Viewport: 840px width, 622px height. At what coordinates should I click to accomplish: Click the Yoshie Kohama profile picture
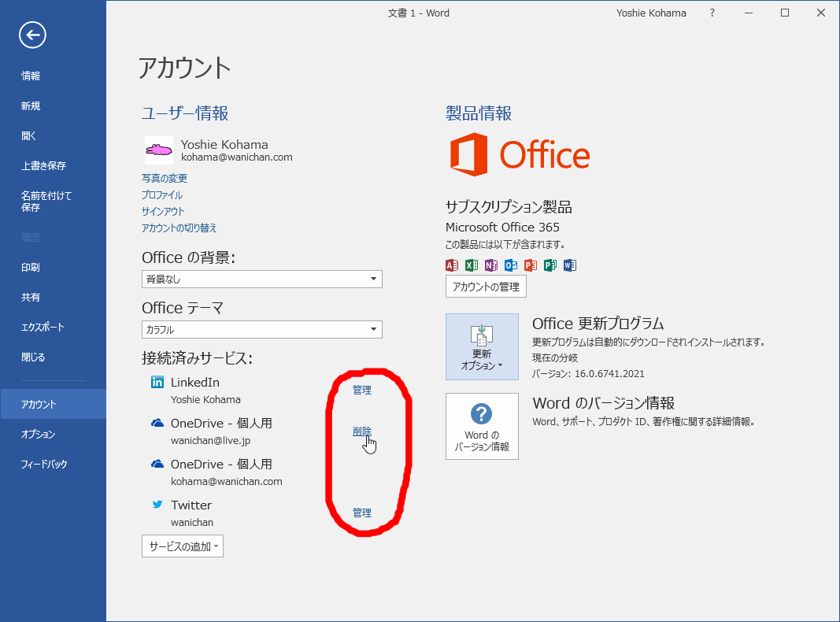tap(159, 150)
